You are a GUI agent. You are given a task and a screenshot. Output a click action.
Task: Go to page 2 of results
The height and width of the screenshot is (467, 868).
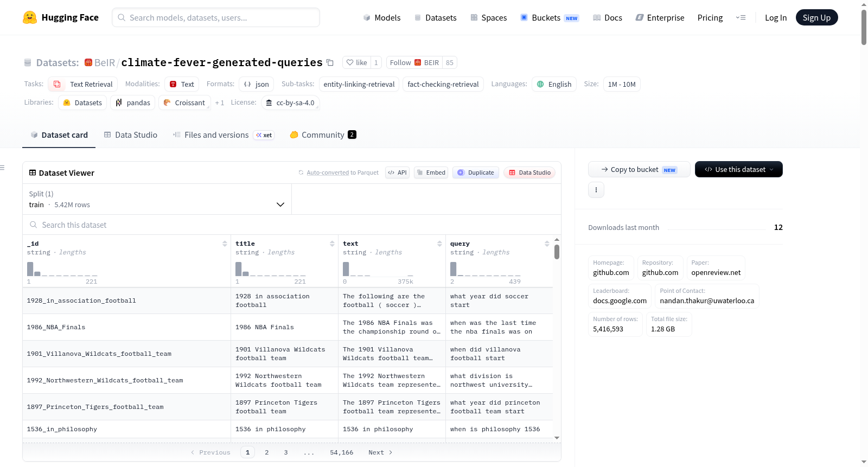tap(267, 452)
